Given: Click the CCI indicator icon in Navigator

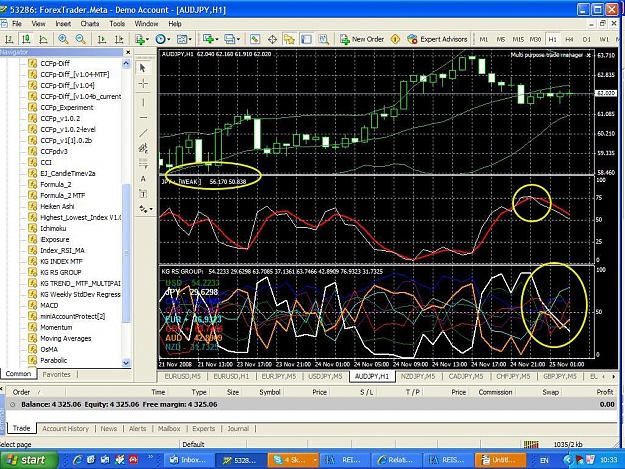Looking at the screenshot, I should pyautogui.click(x=33, y=162).
